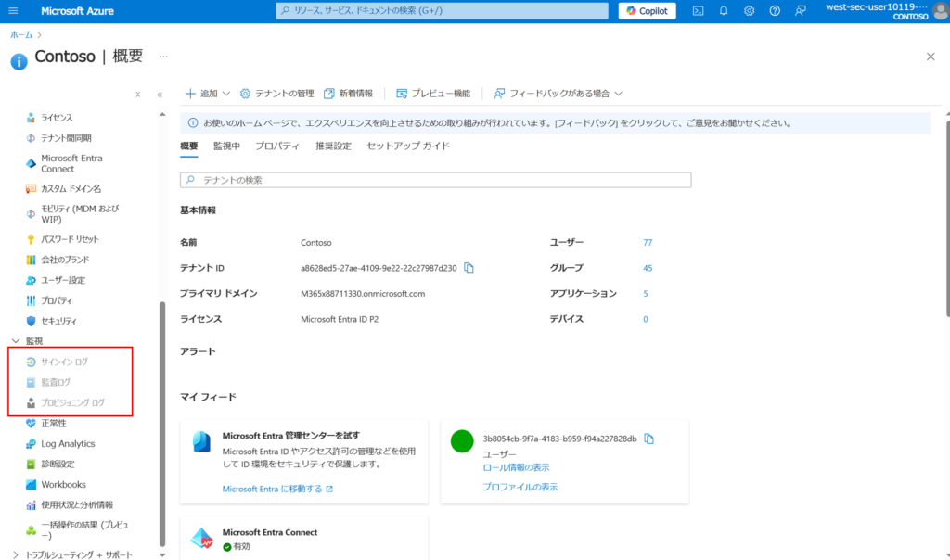This screenshot has width=950, height=560.
Task: Open 会社のブランド sidebar item
Action: pos(65,260)
